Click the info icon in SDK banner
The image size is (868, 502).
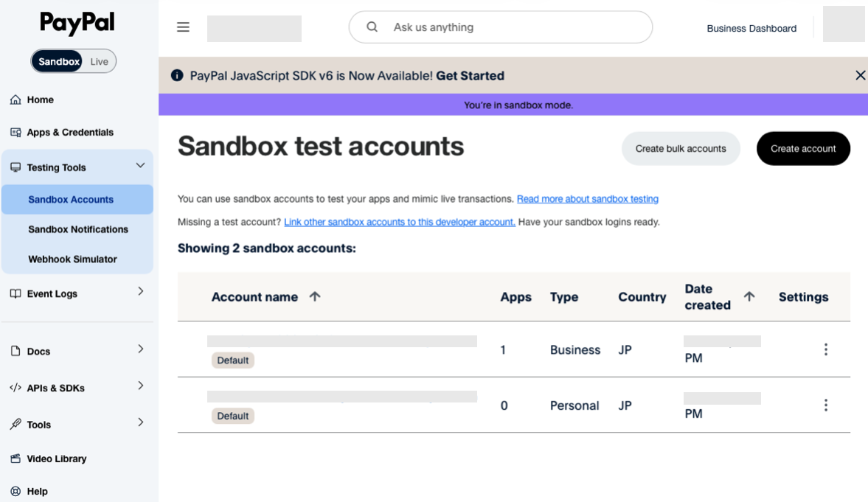tap(177, 75)
